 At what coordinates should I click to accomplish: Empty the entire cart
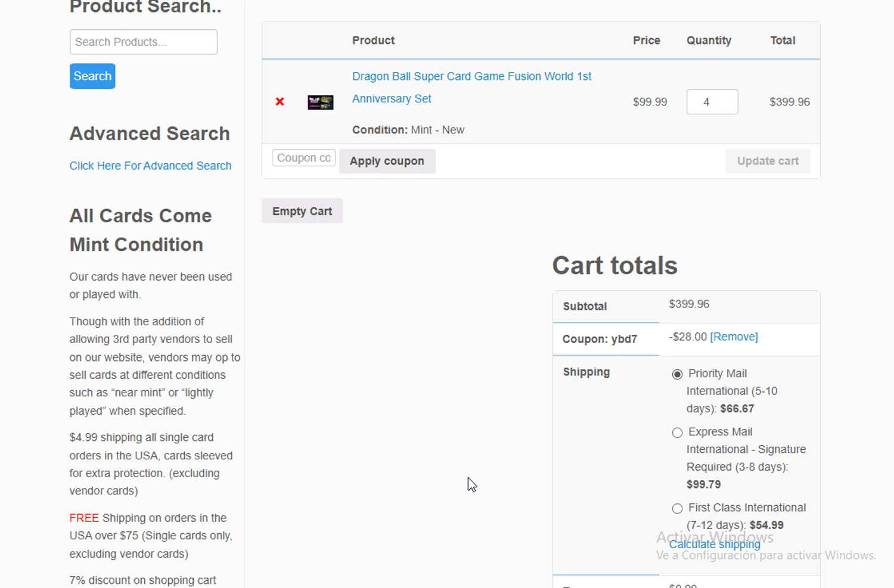302,211
